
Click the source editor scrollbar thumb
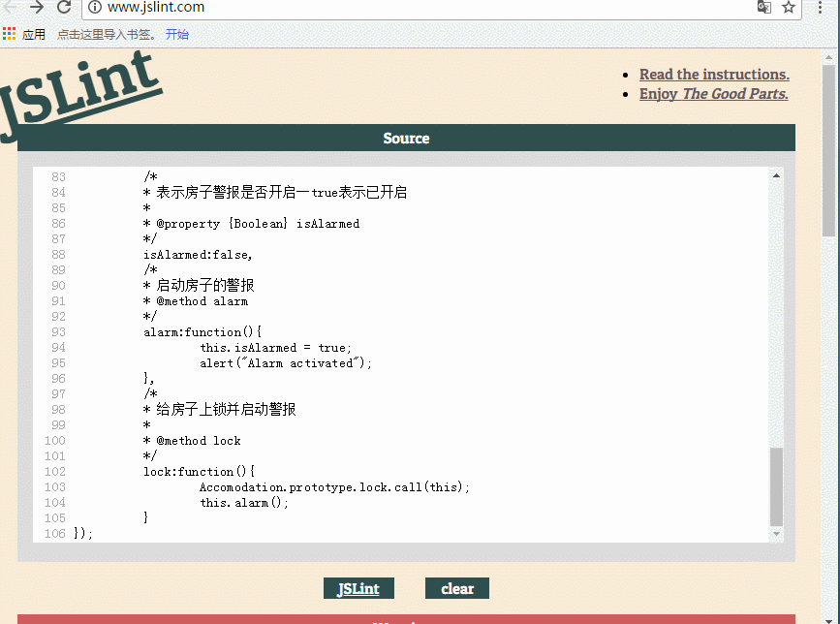[776, 486]
